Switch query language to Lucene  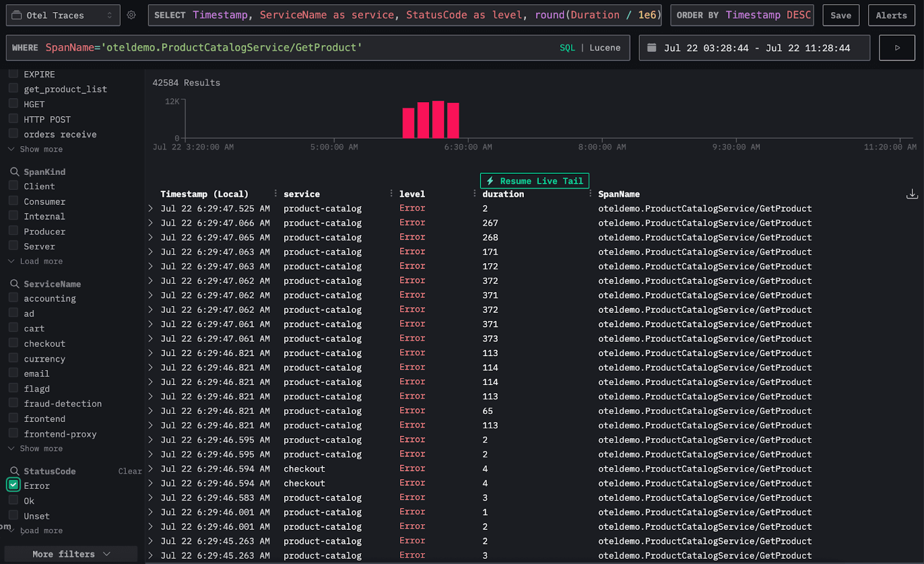click(x=605, y=48)
